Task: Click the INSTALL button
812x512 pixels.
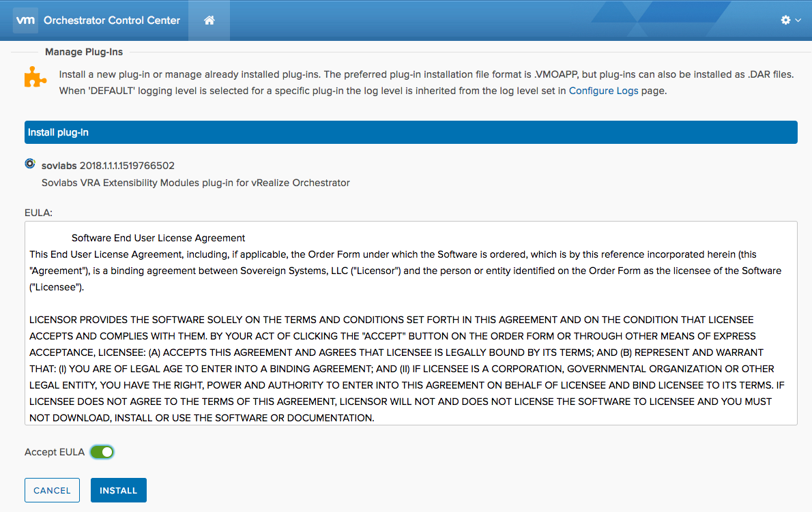Action: pyautogui.click(x=119, y=490)
